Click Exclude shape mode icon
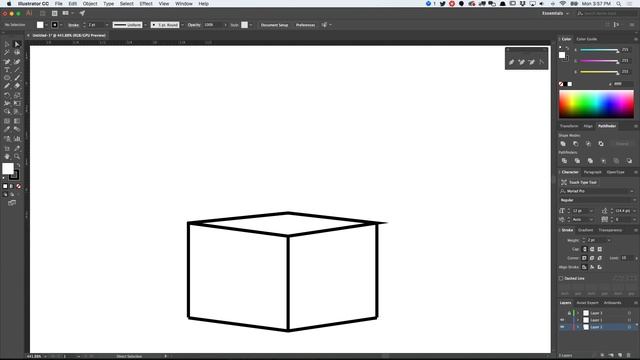Screen dimensions: 640x360 pyautogui.click(x=601, y=144)
